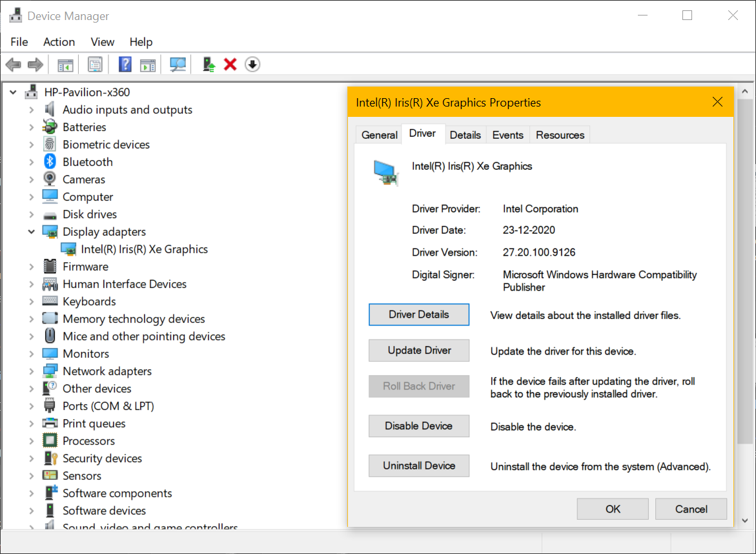Switch to the Resources tab
The image size is (756, 554).
pyautogui.click(x=560, y=135)
